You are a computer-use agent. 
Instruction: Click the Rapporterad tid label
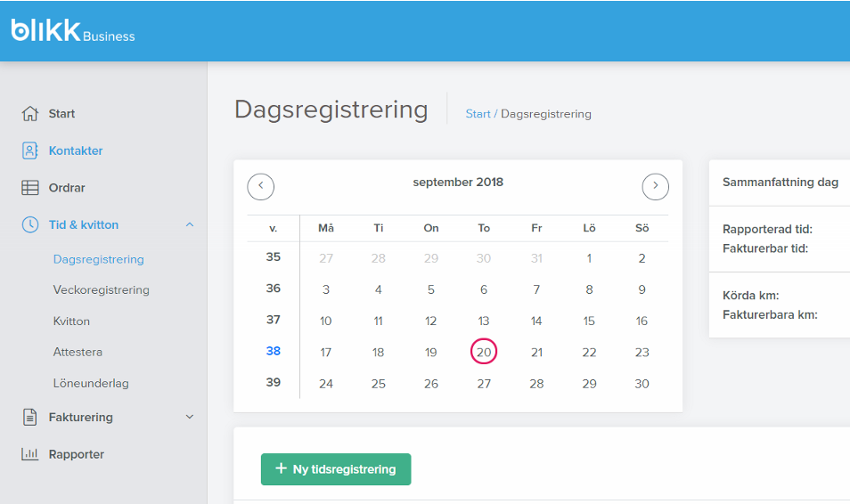click(x=768, y=229)
